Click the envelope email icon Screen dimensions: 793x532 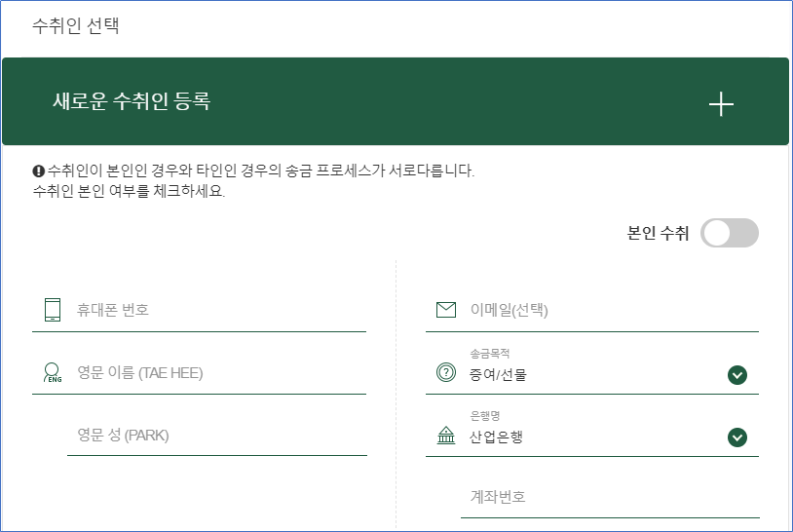[x=445, y=310]
